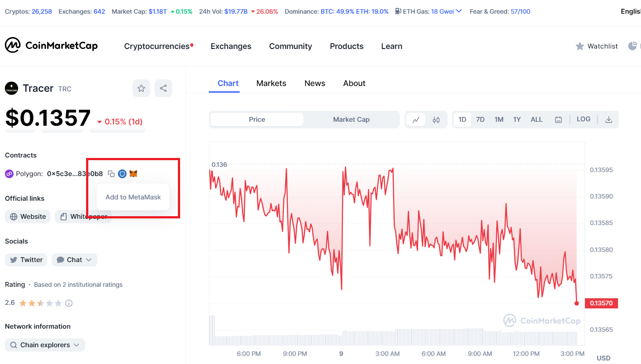Click the share icon next to Tracer

click(x=163, y=88)
